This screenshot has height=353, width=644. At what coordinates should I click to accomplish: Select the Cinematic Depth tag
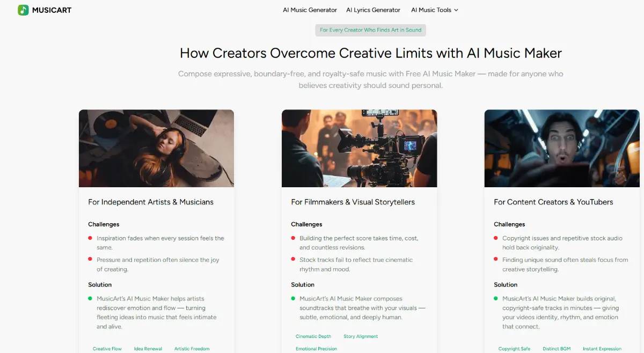coord(313,336)
